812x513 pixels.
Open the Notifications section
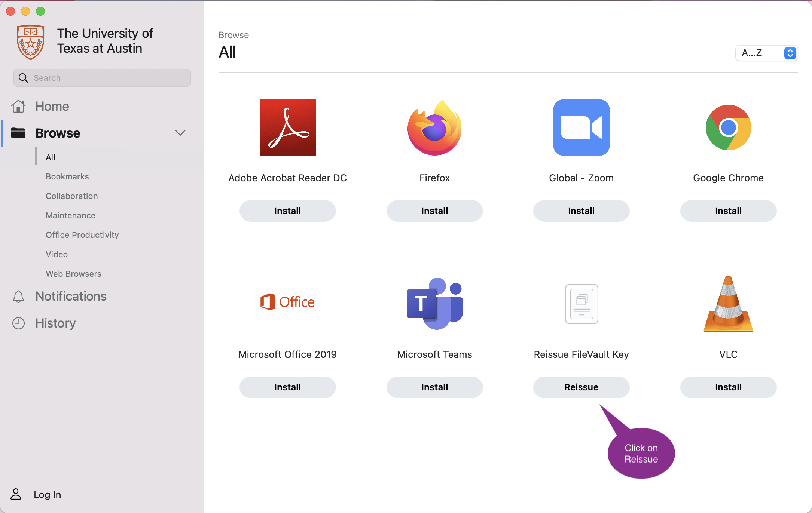(71, 296)
